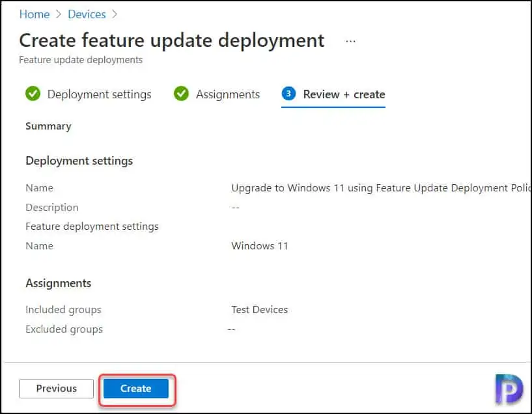The width and height of the screenshot is (532, 414).
Task: Click the Assignments section heading
Action: click(59, 283)
